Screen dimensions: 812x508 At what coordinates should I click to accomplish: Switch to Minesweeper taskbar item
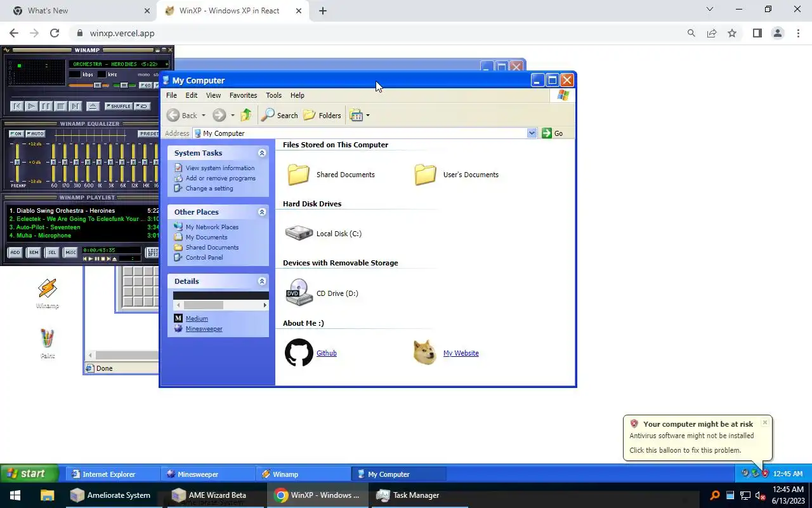(x=208, y=474)
